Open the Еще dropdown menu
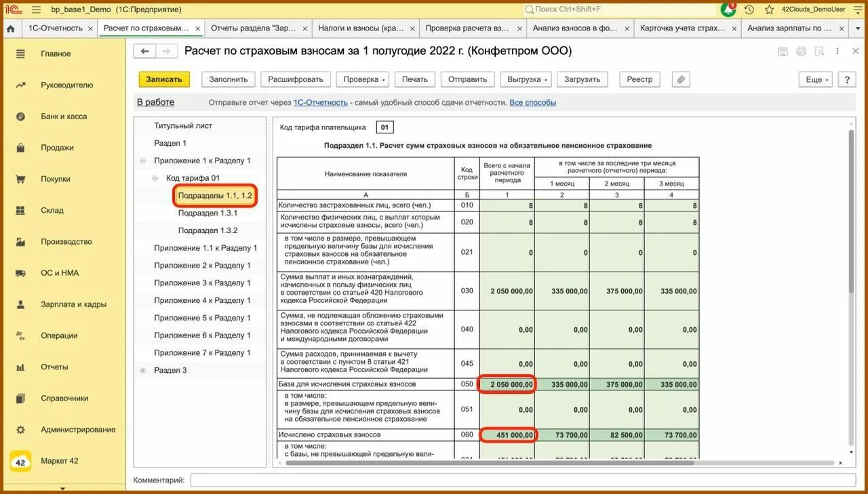The height and width of the screenshot is (494, 868). click(x=816, y=79)
